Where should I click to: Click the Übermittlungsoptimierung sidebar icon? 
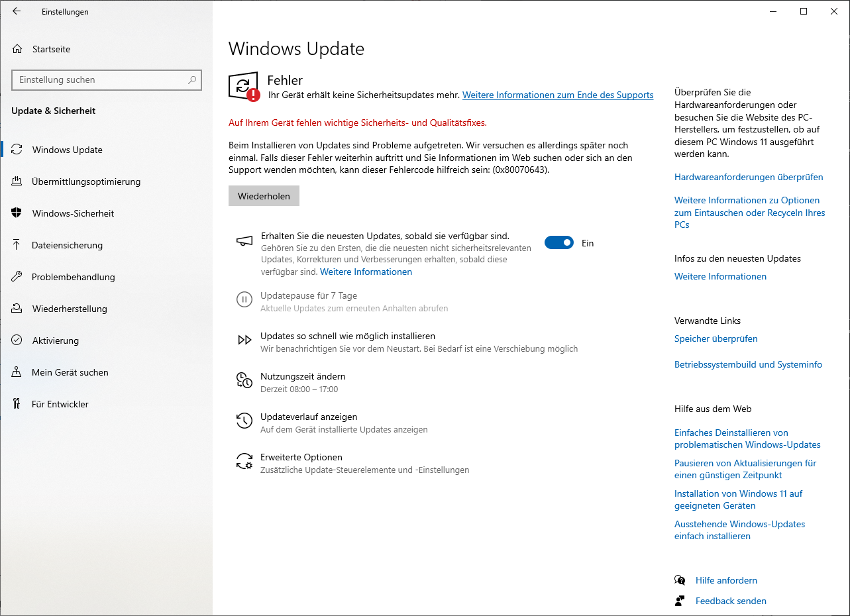[17, 181]
